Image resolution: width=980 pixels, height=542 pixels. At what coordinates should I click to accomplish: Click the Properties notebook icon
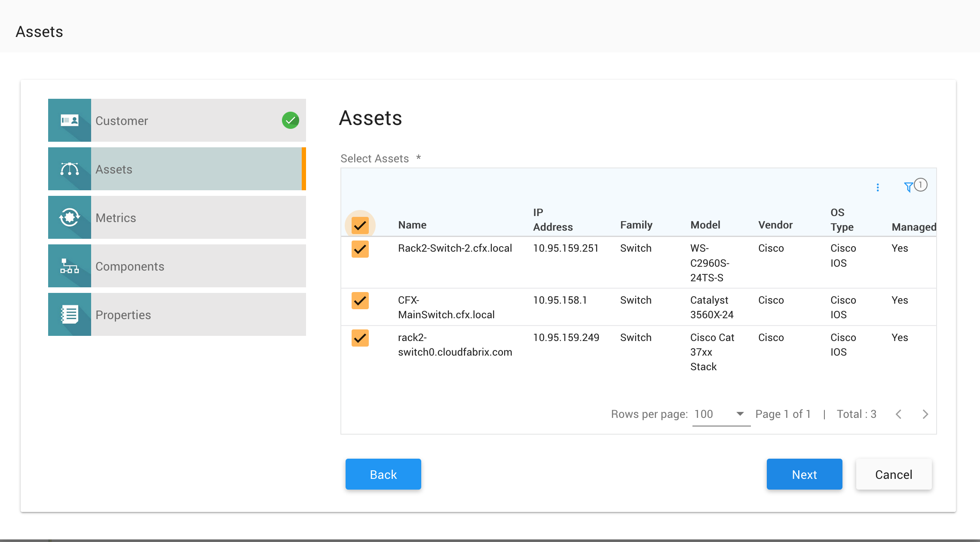[70, 314]
